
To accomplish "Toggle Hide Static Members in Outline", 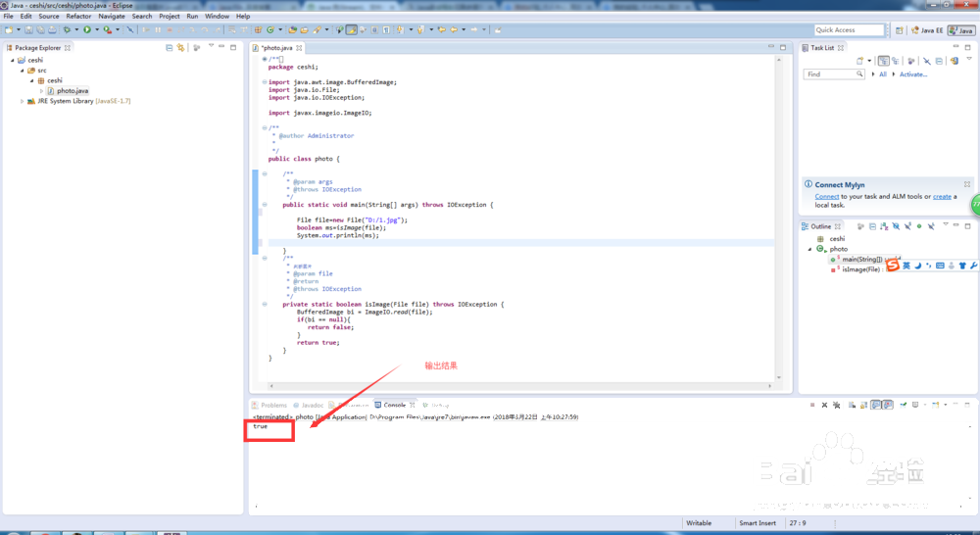I will (x=907, y=226).
